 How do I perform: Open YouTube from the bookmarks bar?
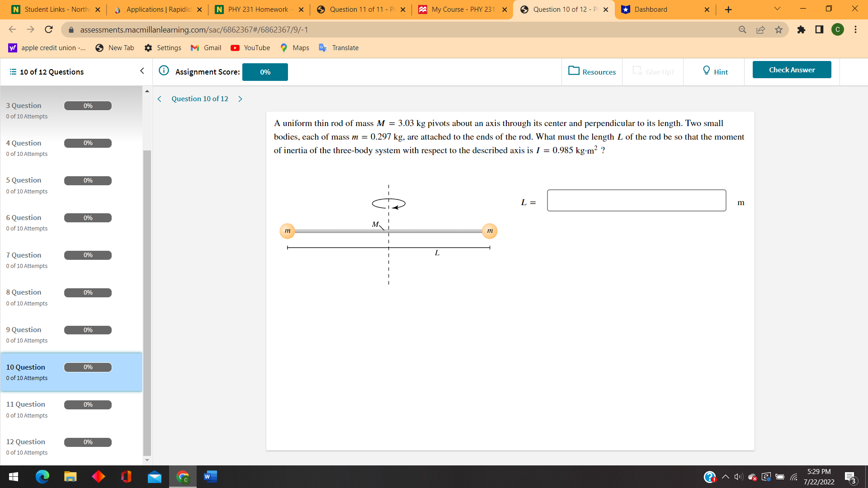pos(250,47)
